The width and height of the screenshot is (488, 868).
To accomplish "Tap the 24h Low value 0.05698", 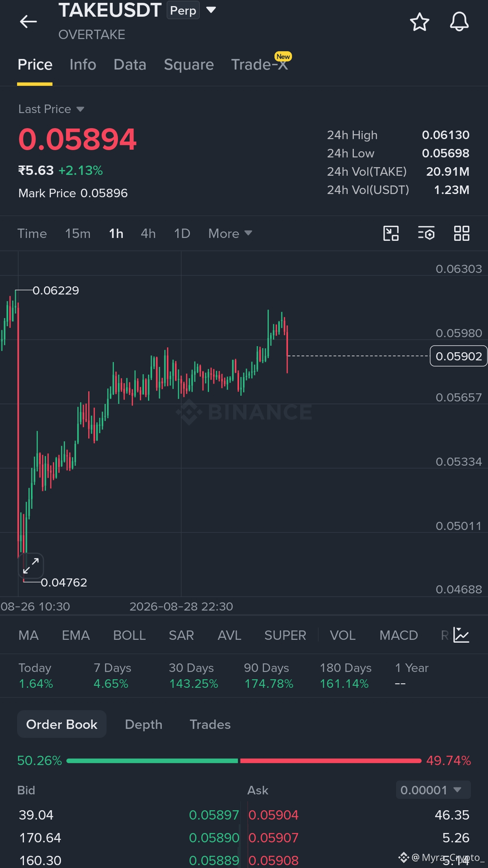I will [x=446, y=153].
